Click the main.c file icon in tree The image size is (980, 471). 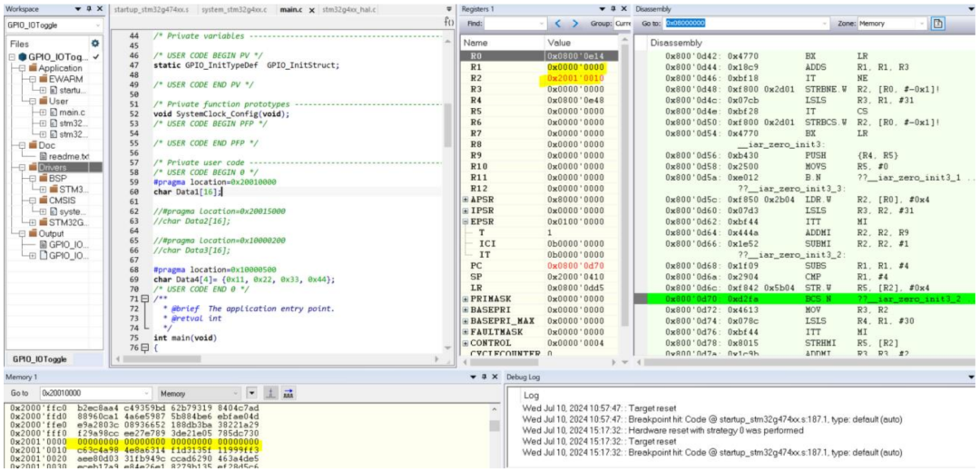54,112
